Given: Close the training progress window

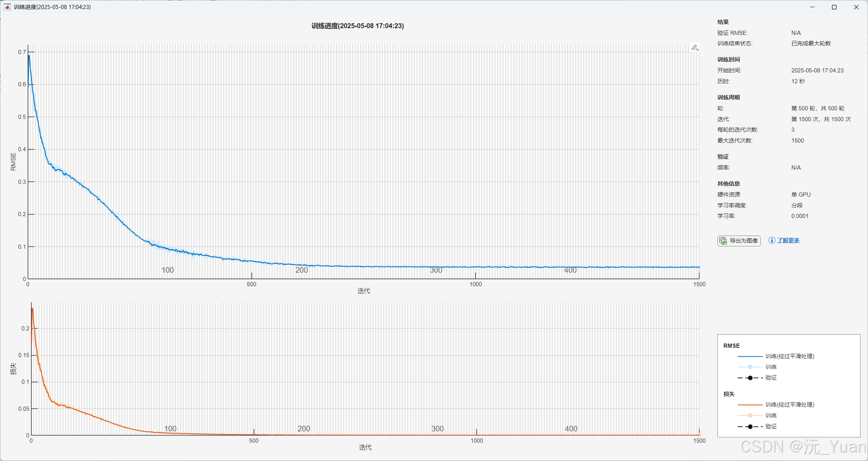Looking at the screenshot, I should pyautogui.click(x=856, y=7).
